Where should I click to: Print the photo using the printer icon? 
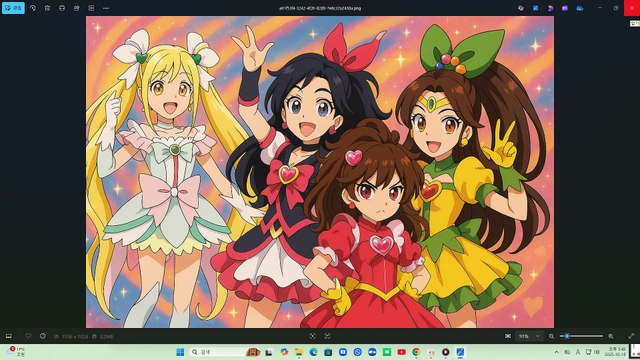point(62,8)
